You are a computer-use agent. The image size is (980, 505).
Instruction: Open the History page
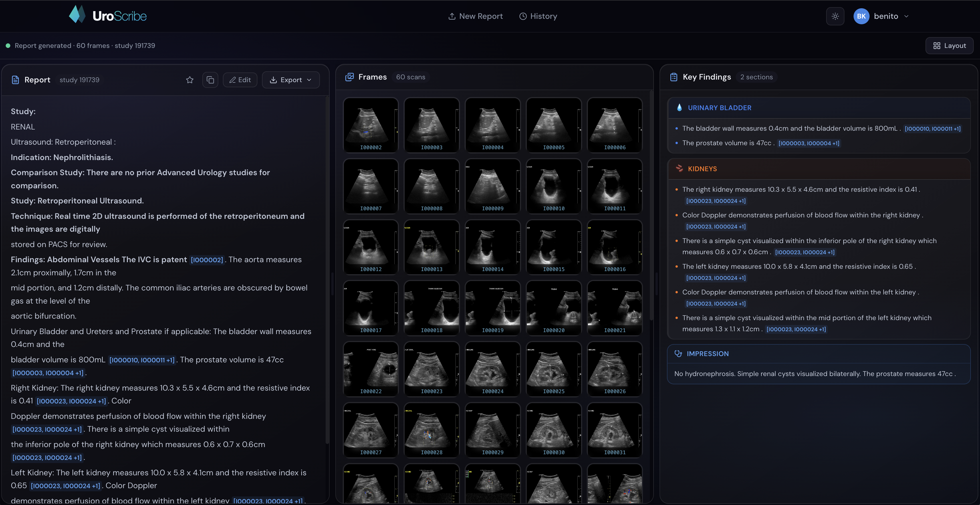click(538, 16)
